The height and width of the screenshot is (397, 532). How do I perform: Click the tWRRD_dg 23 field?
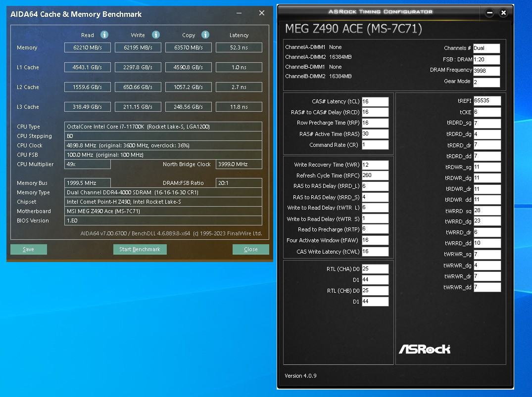pyautogui.click(x=487, y=221)
